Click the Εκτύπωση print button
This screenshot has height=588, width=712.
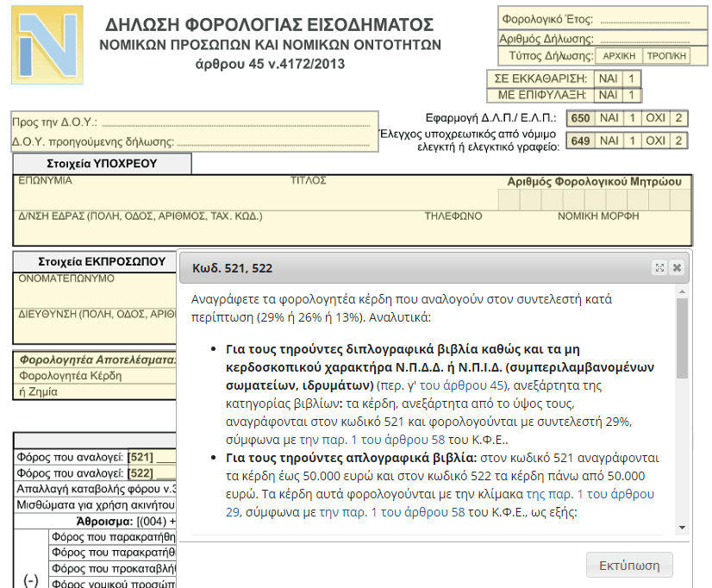tap(629, 566)
